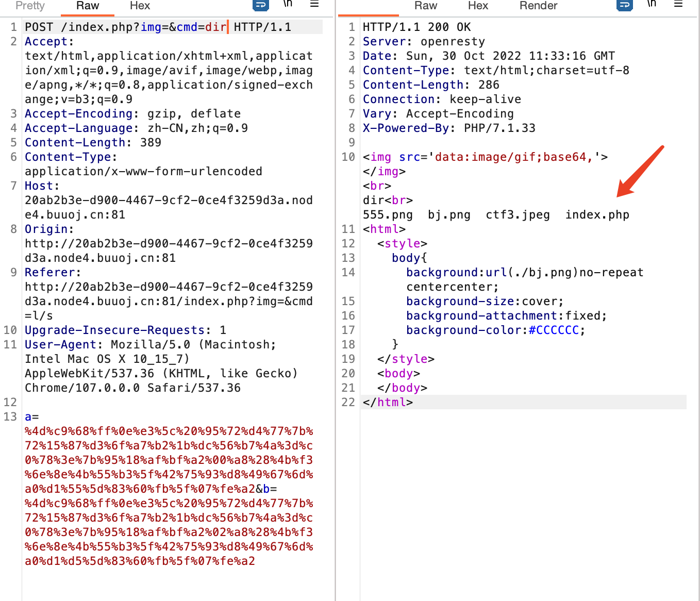Viewport: 700px width, 601px height.
Task: Open request pane hamburger menu
Action: coord(314,4)
